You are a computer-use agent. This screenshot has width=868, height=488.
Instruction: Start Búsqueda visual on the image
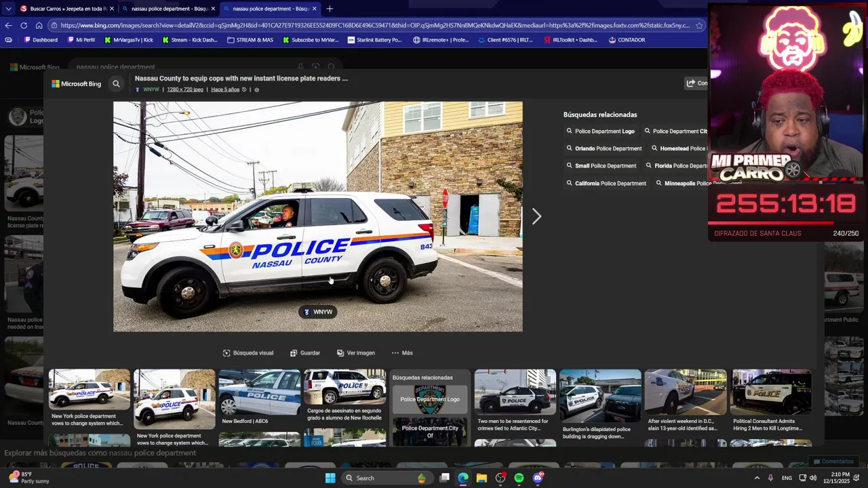[248, 353]
